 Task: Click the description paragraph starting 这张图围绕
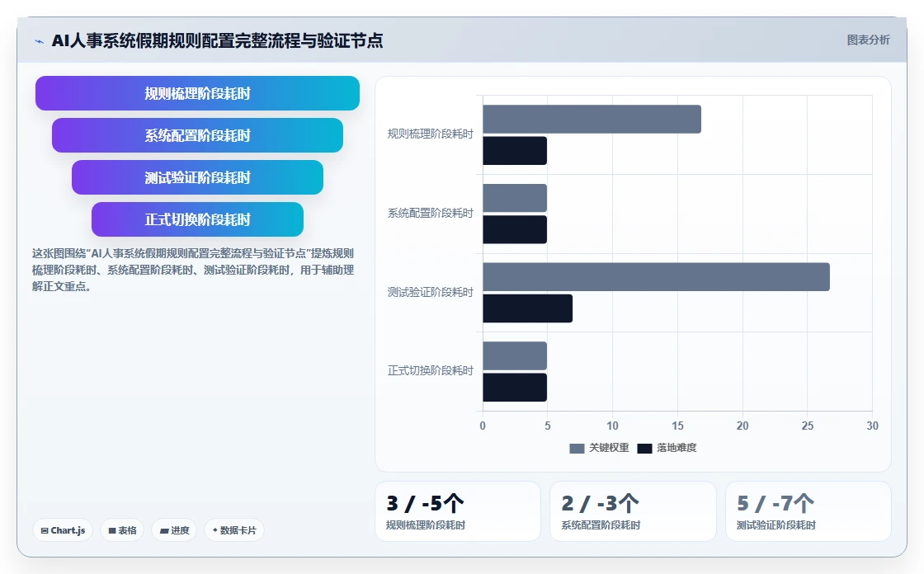tap(193, 270)
